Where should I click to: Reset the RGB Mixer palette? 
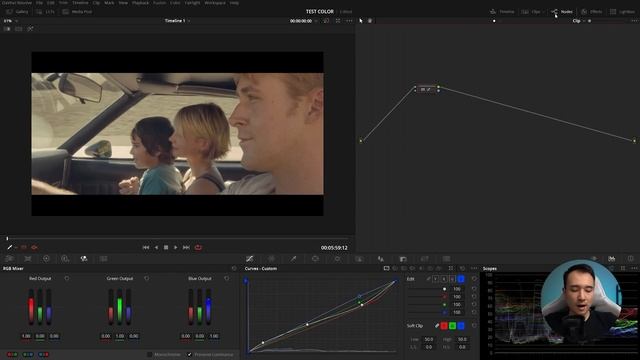pyautogui.click(x=234, y=268)
